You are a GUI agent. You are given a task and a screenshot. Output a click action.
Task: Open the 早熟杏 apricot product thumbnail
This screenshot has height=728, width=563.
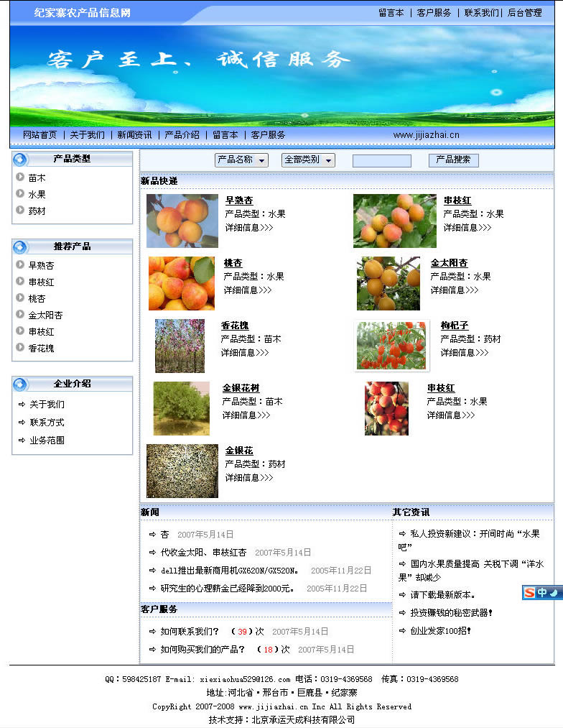click(182, 221)
